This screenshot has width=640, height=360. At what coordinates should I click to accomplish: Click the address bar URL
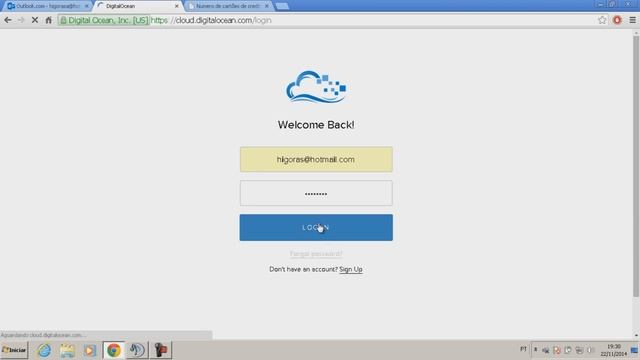pos(211,20)
